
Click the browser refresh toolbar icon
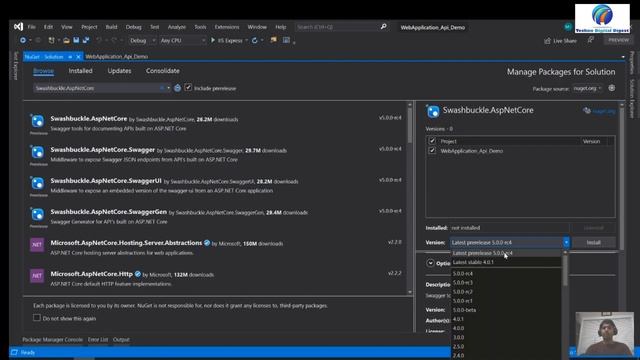click(x=255, y=40)
